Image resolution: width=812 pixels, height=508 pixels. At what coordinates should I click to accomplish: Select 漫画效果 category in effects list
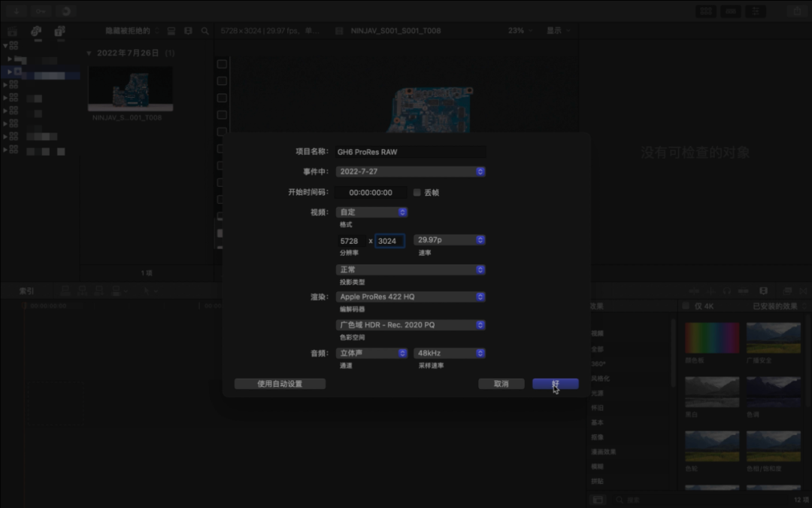tap(603, 452)
